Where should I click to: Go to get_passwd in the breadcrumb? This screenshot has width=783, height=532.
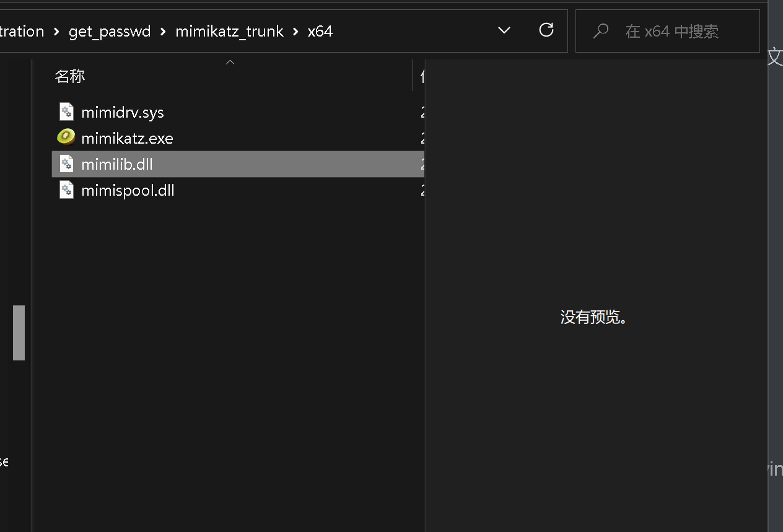[110, 32]
